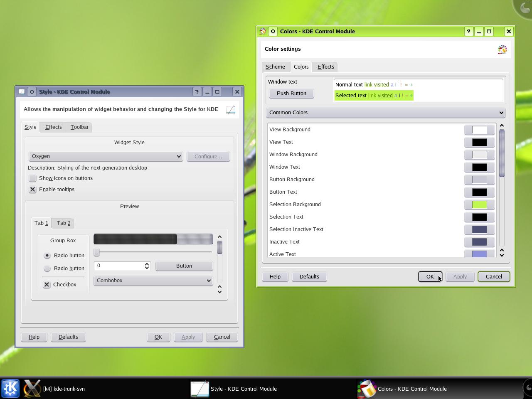Click OK in the Style window

pos(158,337)
